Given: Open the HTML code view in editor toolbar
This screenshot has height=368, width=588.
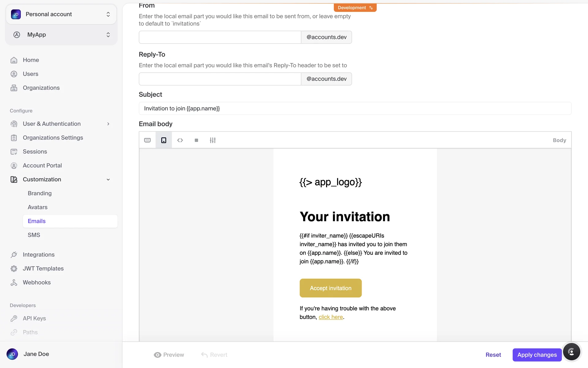Looking at the screenshot, I should pyautogui.click(x=180, y=140).
